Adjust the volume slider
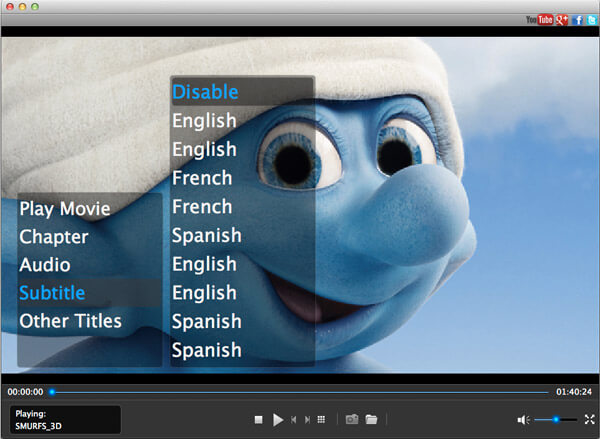The height and width of the screenshot is (439, 600). click(x=556, y=420)
